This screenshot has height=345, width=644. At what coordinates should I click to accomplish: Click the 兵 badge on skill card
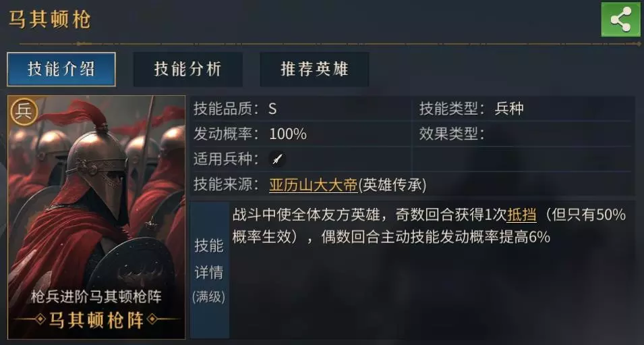click(24, 112)
